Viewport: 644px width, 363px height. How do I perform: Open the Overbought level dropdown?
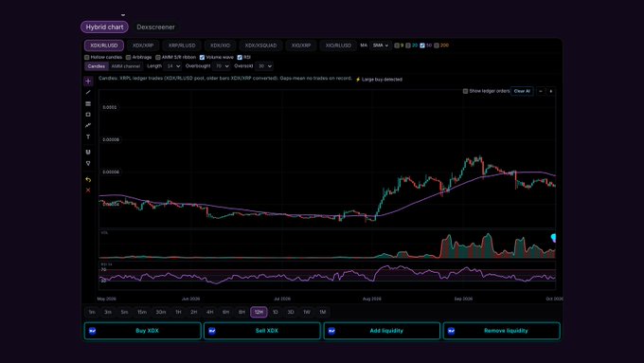(222, 66)
